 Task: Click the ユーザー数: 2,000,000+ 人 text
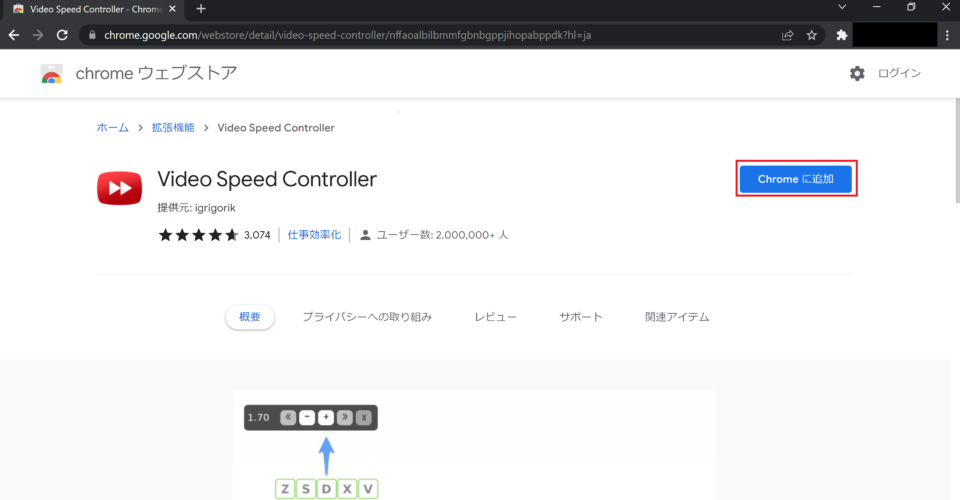tap(442, 235)
